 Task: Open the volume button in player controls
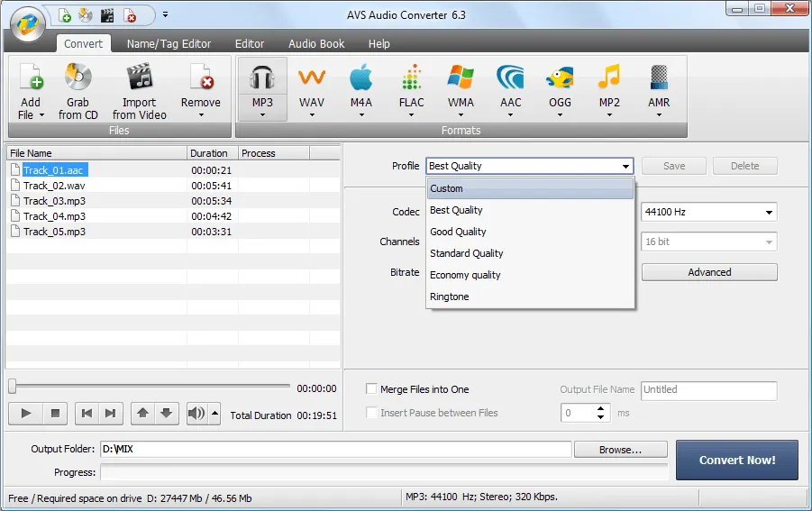(196, 414)
